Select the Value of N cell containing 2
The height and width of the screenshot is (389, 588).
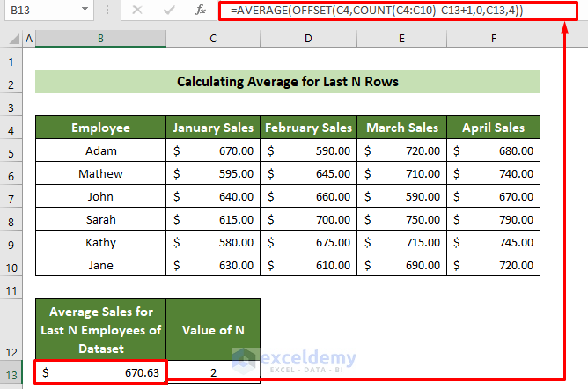pyautogui.click(x=213, y=372)
